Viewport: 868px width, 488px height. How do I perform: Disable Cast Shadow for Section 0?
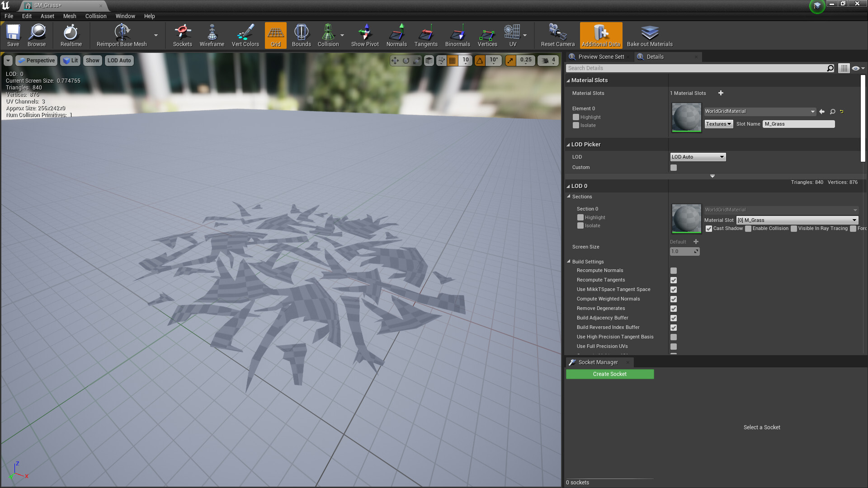coord(708,229)
